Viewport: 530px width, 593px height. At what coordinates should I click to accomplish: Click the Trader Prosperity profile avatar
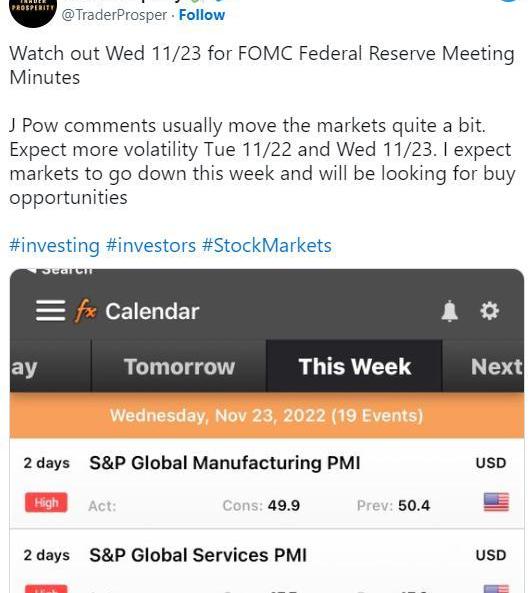coord(33,9)
